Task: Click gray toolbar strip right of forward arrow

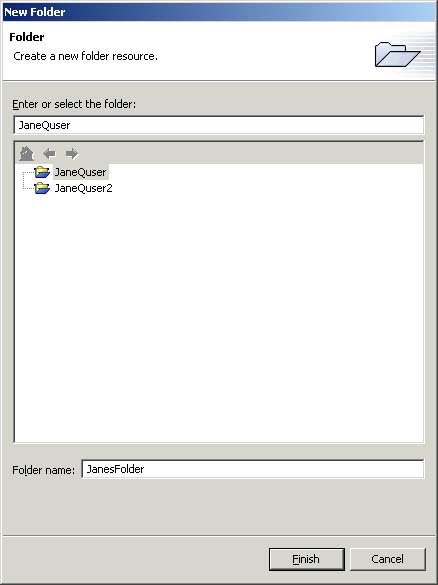Action: click(250, 153)
